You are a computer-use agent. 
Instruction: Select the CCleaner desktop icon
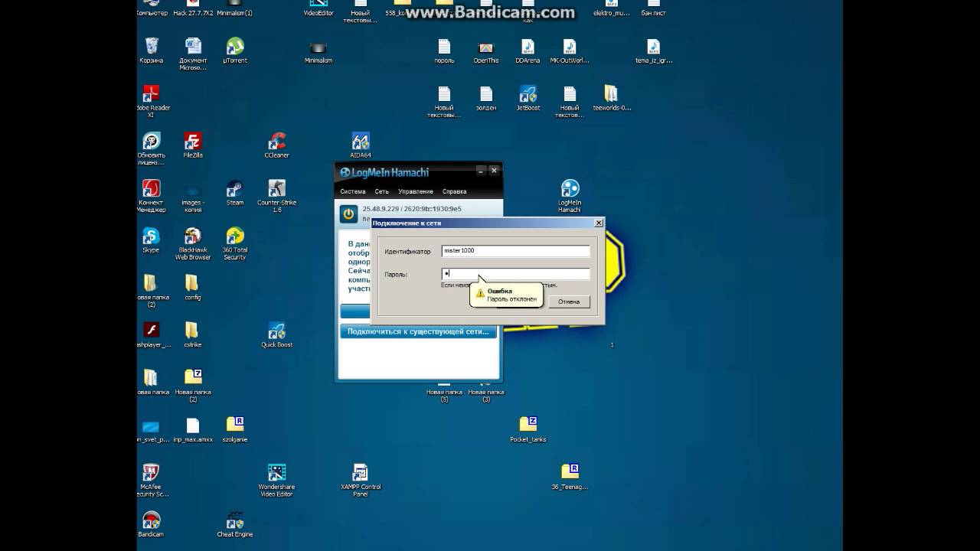(x=276, y=145)
